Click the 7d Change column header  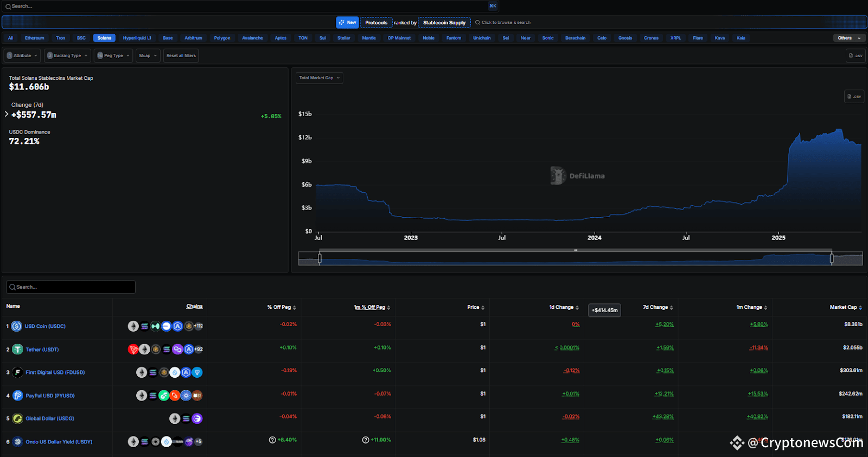coord(655,307)
